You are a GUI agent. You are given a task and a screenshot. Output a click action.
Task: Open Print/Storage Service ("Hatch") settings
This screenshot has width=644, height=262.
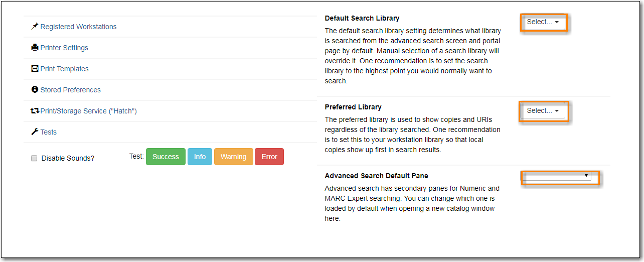click(88, 111)
